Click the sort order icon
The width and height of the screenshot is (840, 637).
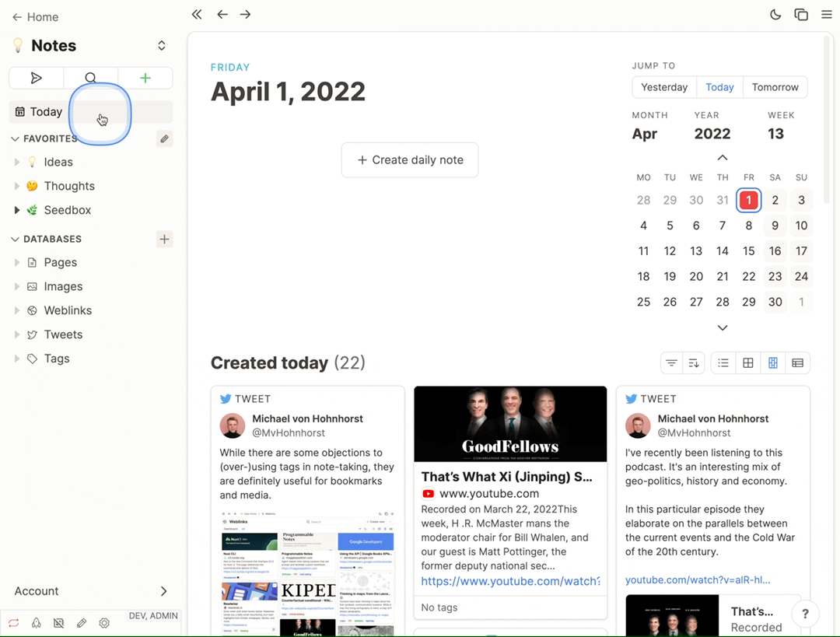pos(695,363)
